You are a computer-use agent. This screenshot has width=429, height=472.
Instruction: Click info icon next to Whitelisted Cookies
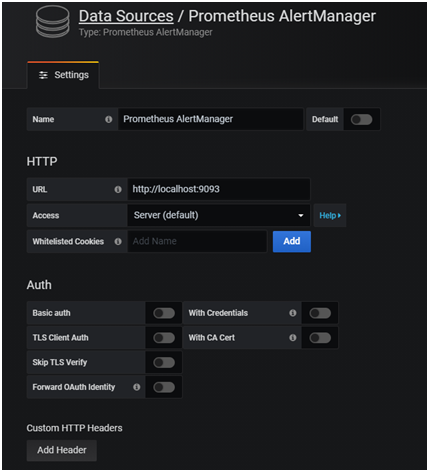coord(118,241)
